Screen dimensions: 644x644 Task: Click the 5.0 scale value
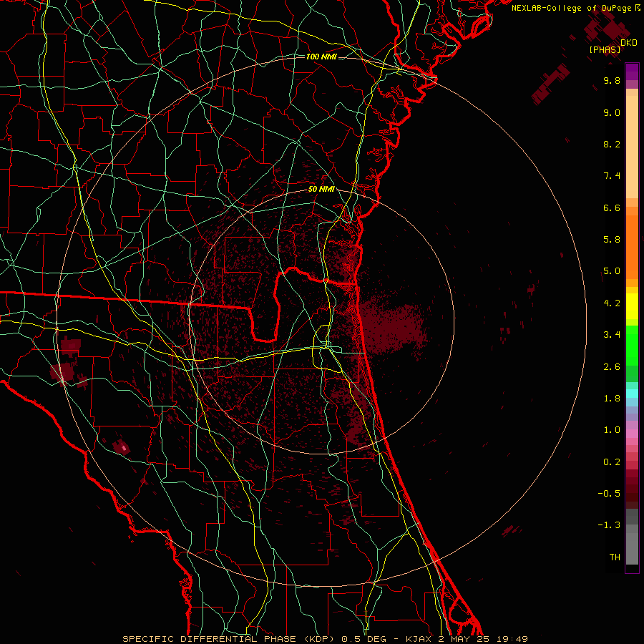pos(612,271)
